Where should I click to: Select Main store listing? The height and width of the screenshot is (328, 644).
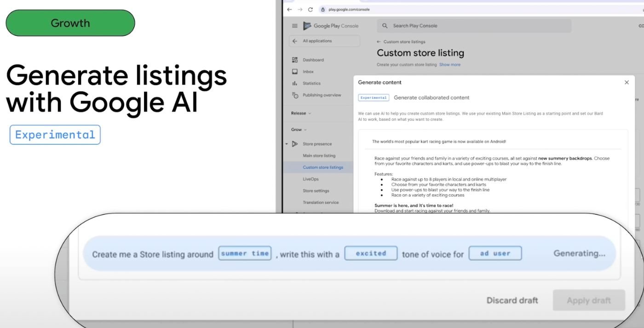[x=319, y=156]
